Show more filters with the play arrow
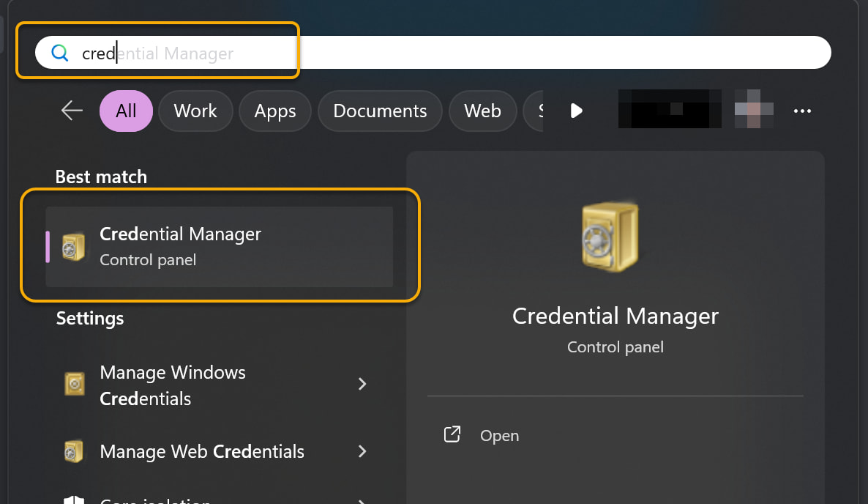The image size is (868, 504). coord(576,111)
